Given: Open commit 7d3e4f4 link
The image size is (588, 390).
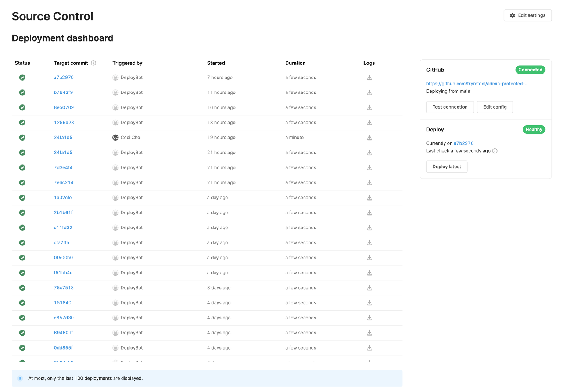Looking at the screenshot, I should point(63,168).
